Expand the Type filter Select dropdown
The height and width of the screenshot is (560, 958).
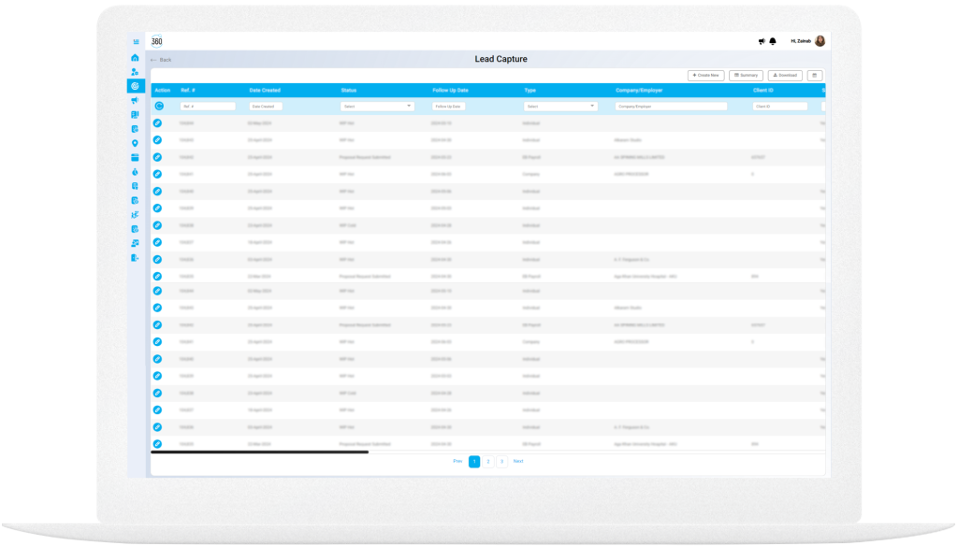[560, 107]
